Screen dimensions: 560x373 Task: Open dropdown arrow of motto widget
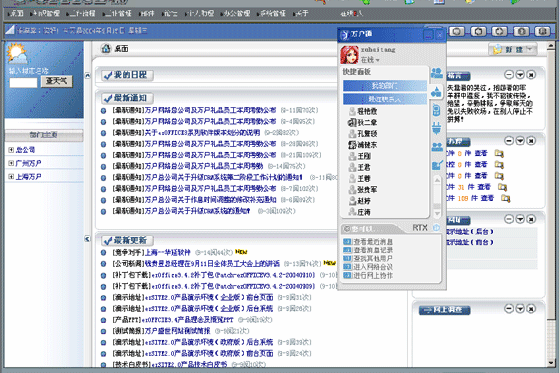[x=520, y=75]
